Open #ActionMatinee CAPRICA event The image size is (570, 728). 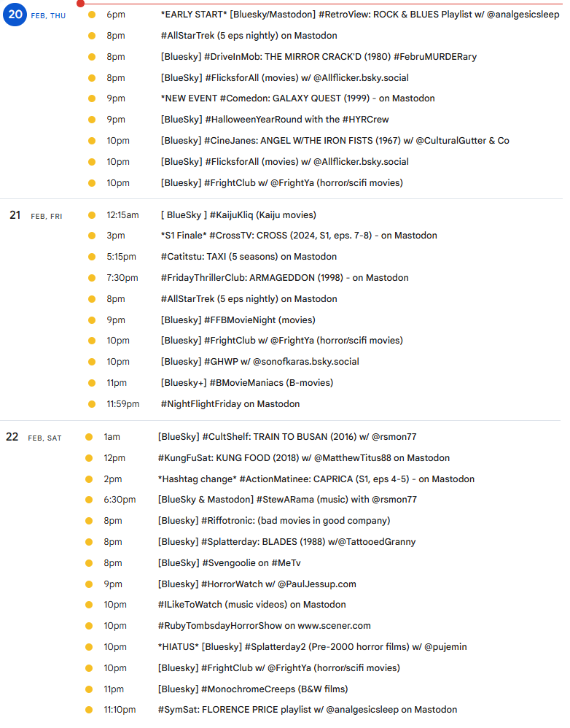coord(316,479)
